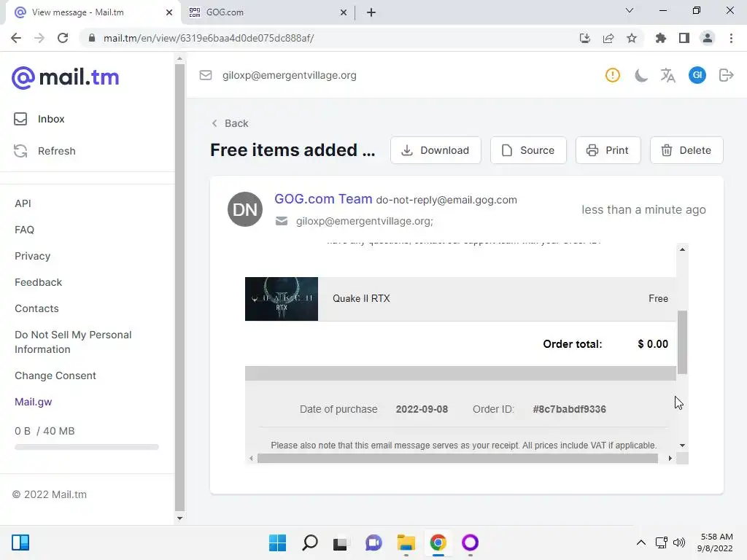Click the email body scroll-down arrow
747x560 pixels.
point(682,446)
